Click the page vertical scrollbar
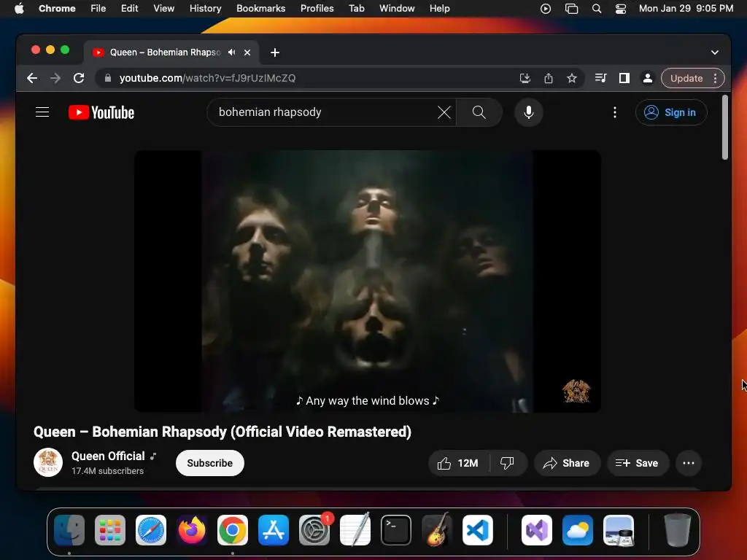The height and width of the screenshot is (560, 747). 725,128
